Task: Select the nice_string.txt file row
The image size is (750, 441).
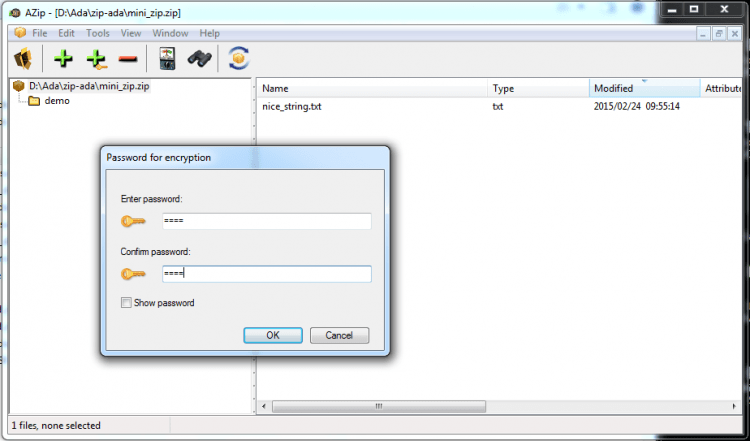Action: [x=499, y=106]
